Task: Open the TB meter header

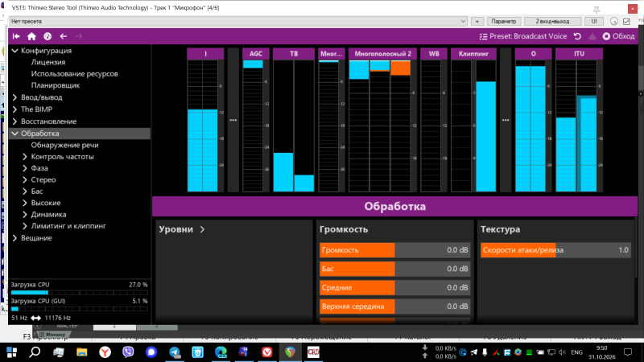Action: [294, 54]
